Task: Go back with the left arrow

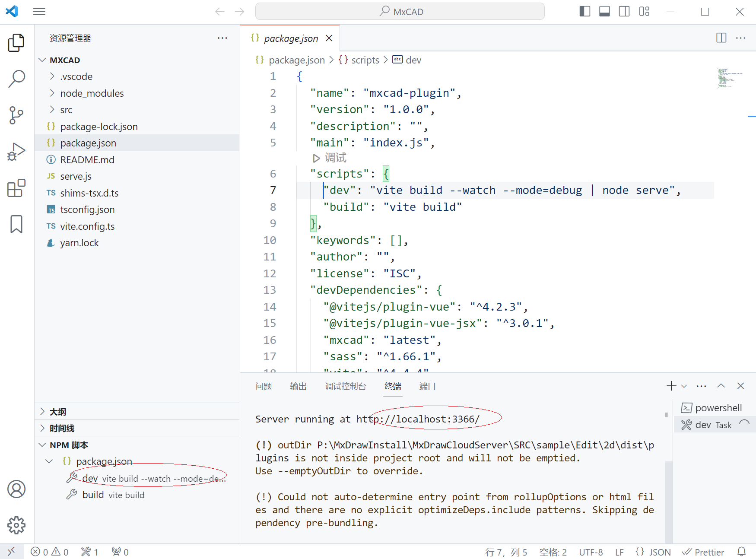Action: click(220, 12)
